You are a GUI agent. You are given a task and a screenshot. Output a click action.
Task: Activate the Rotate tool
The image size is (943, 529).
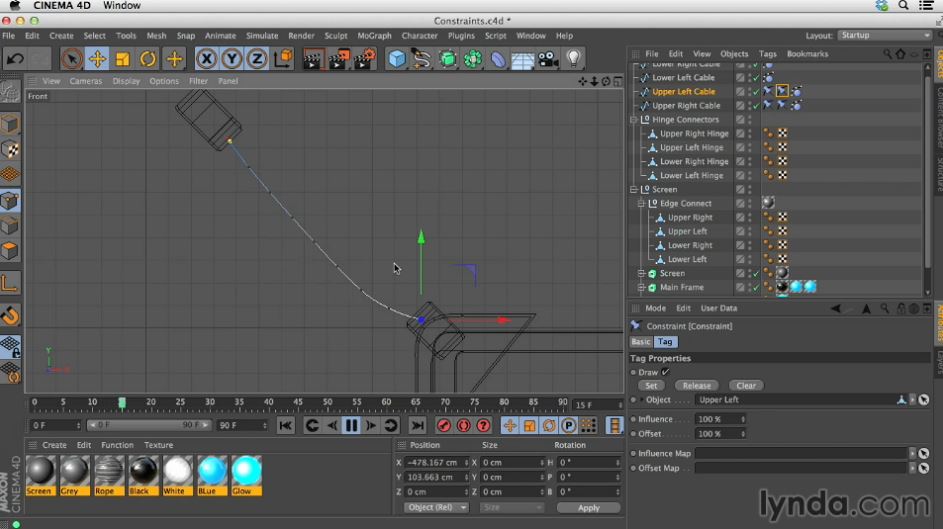coord(148,59)
